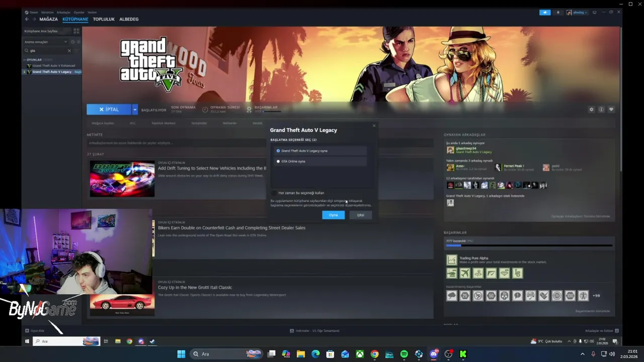Click İptal button in launch dialog
This screenshot has width=644, height=362.
(360, 215)
